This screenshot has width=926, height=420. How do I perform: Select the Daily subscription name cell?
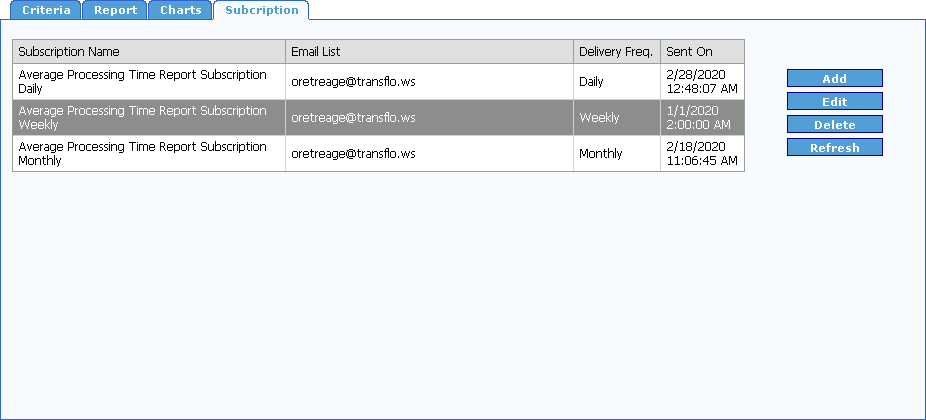149,82
